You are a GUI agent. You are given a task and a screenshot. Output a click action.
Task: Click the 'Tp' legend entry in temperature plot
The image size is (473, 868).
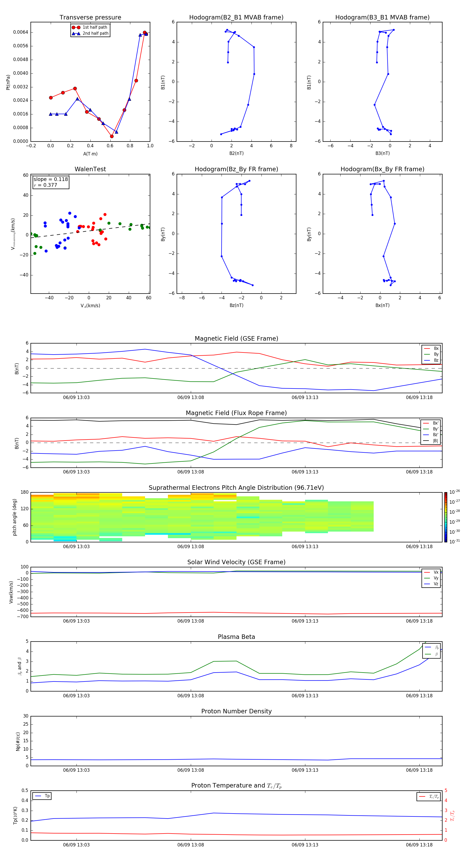coord(42,796)
